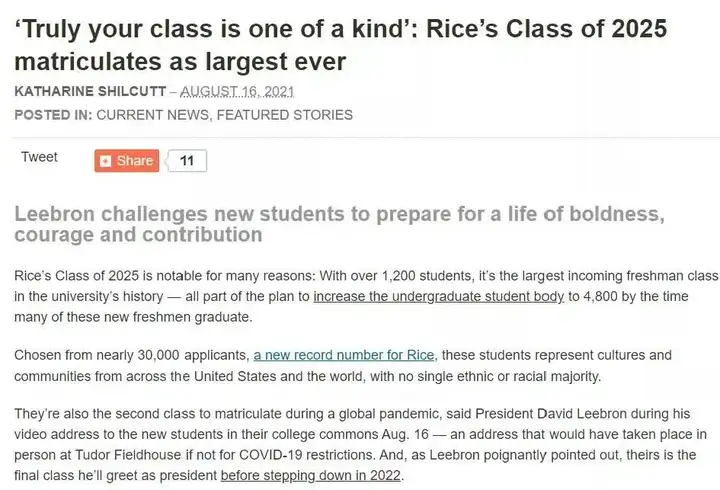Open 'increase the undergraduate student body' link
This screenshot has height=490, width=720.
pos(439,296)
